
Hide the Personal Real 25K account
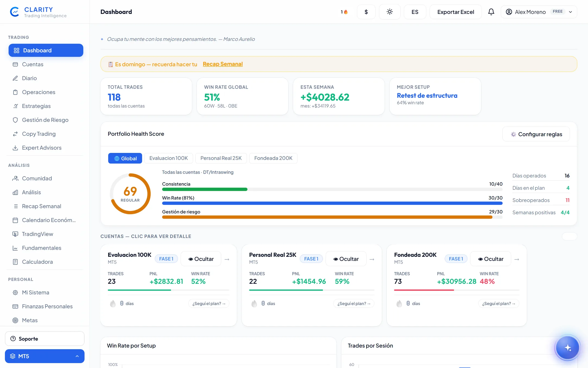tap(346, 259)
